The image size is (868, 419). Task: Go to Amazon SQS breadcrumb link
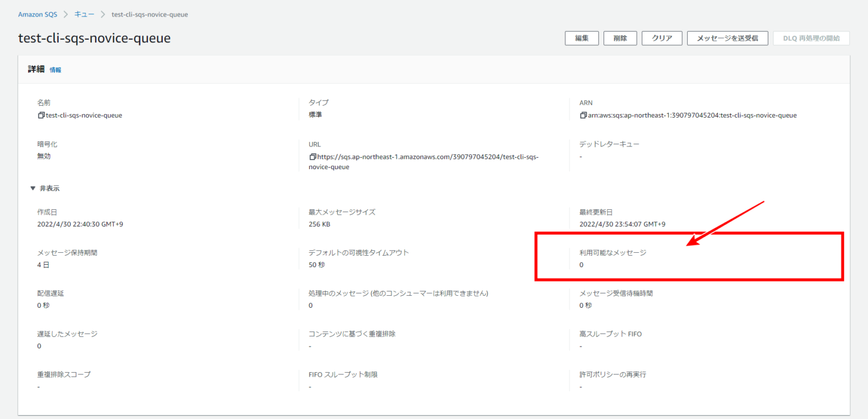click(x=37, y=14)
